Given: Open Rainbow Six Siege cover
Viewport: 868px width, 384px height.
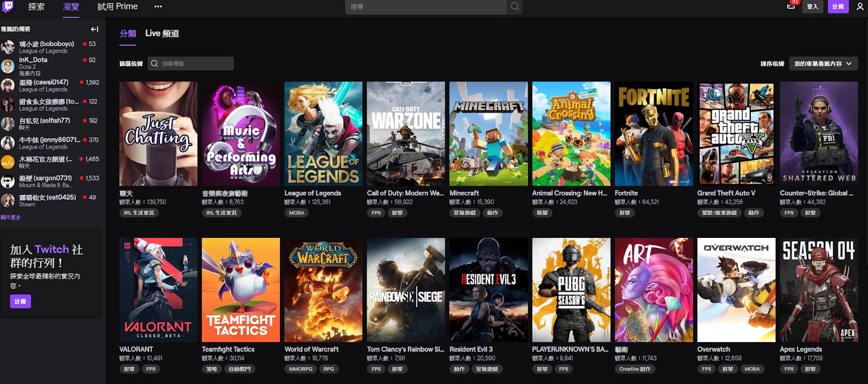Looking at the screenshot, I should tap(406, 290).
